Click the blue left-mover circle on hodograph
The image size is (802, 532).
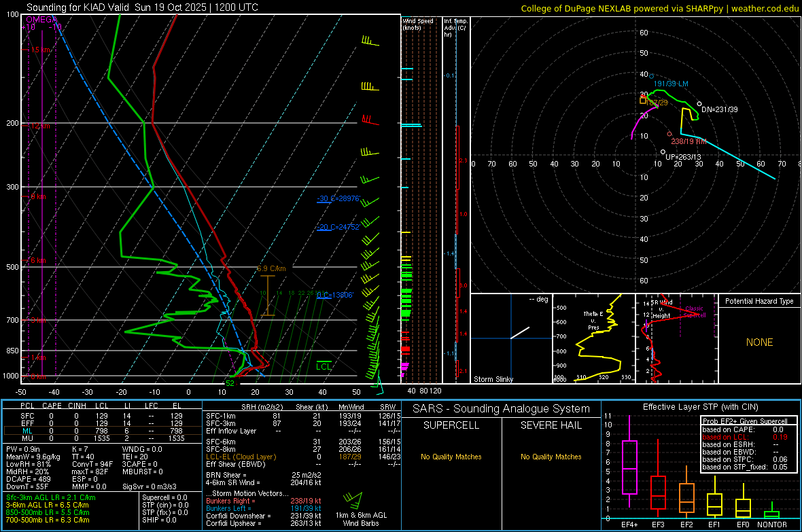coord(652,76)
